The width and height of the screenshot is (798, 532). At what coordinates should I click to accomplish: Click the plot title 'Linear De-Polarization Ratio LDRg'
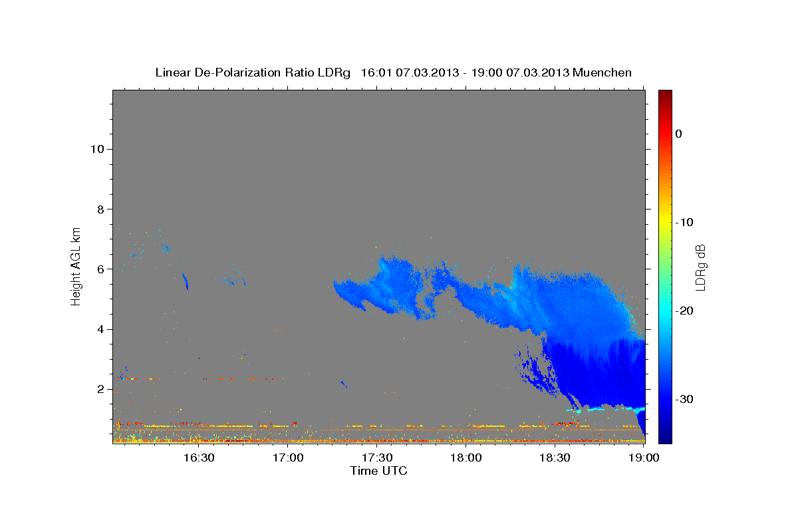(253, 72)
